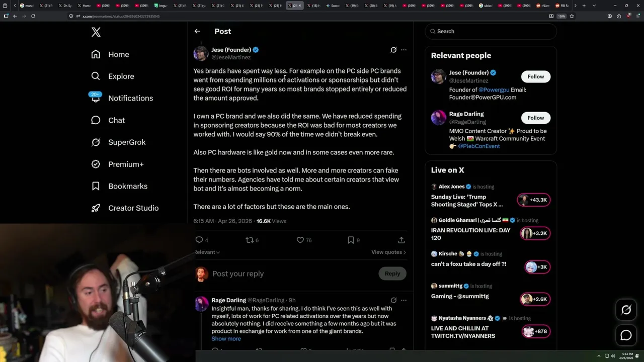Image resolution: width=644 pixels, height=362 pixels.
Task: Open the floating messages chat button
Action: tap(626, 335)
